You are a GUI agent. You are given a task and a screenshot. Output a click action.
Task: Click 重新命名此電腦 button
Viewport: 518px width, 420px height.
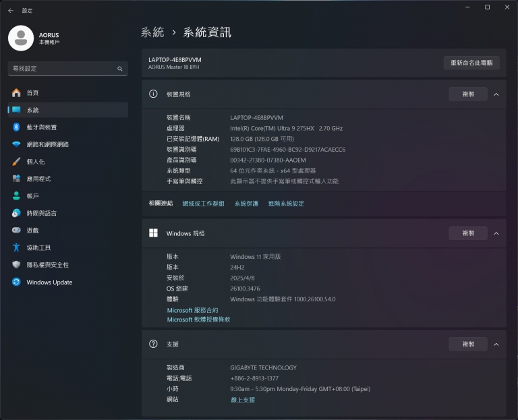pyautogui.click(x=471, y=63)
